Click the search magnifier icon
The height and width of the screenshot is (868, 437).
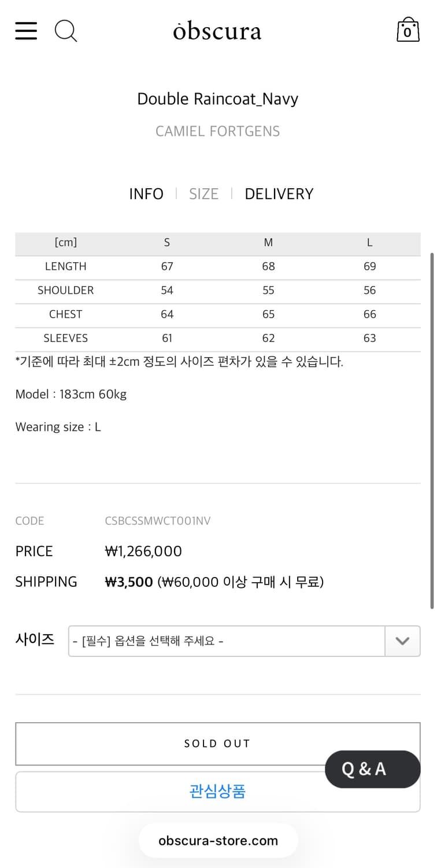pyautogui.click(x=65, y=31)
